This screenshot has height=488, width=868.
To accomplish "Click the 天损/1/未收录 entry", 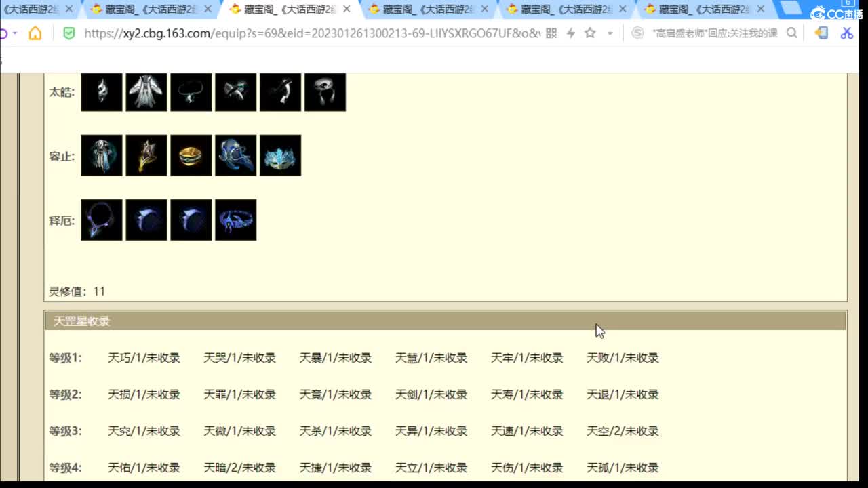I will point(144,394).
